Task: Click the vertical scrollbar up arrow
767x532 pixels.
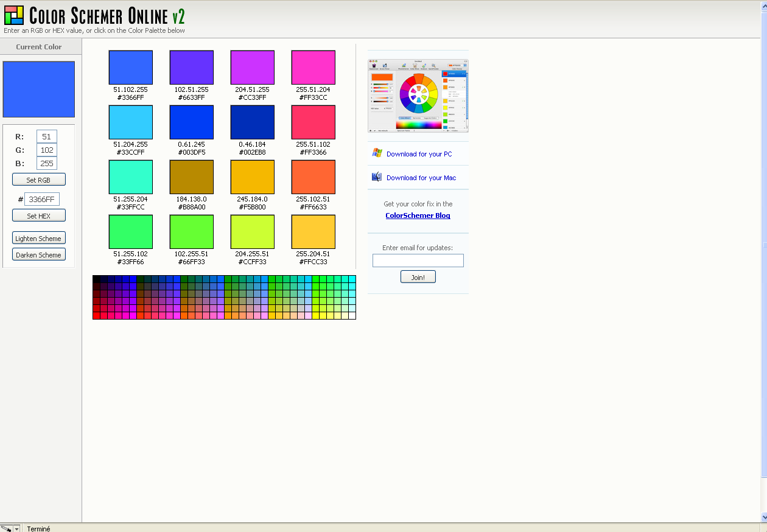Action: pos(764,5)
